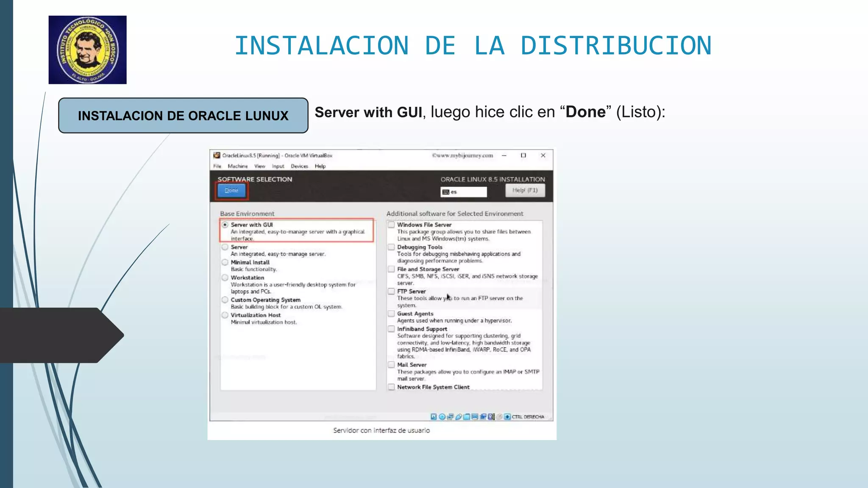Open the File menu in VirtualBox
Viewport: 868px width, 488px height.
[x=217, y=166]
